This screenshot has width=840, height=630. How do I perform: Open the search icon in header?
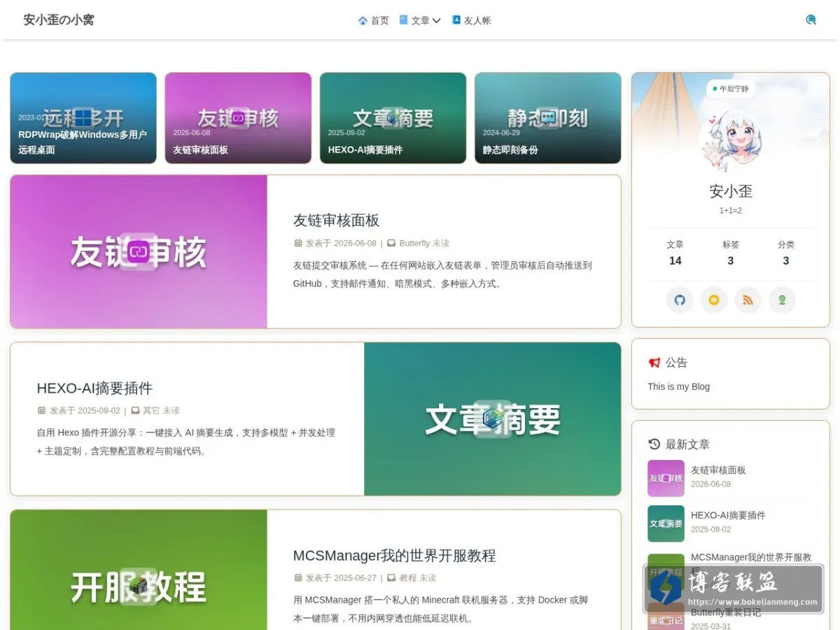click(x=811, y=20)
